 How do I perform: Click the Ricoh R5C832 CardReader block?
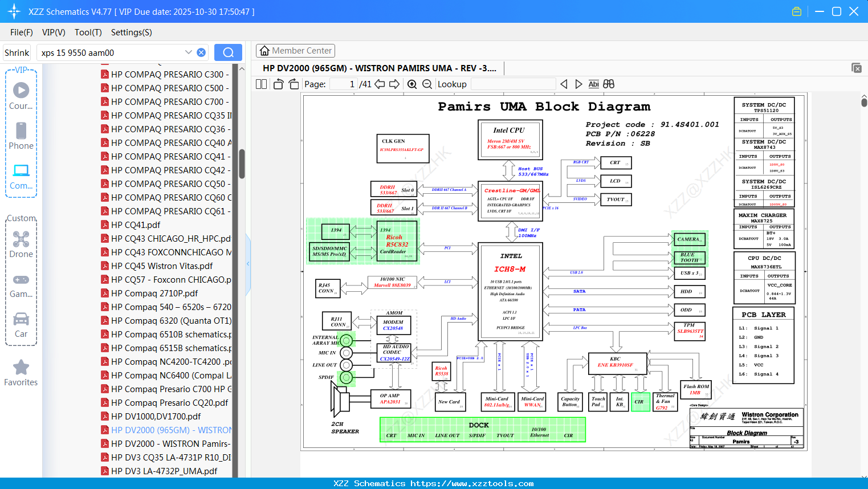[397, 241]
